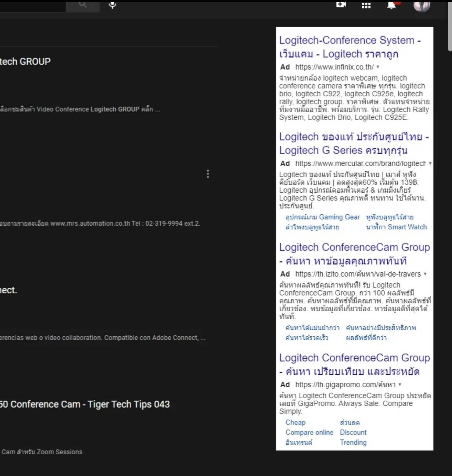Screen dimensions: 452x476
Task: Follow the ค้นหาได้รวดเร็ว sitelink
Action: pyautogui.click(x=307, y=338)
